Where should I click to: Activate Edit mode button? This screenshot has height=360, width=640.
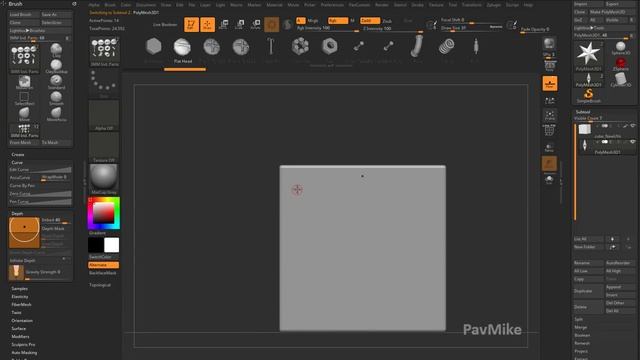pyautogui.click(x=191, y=24)
